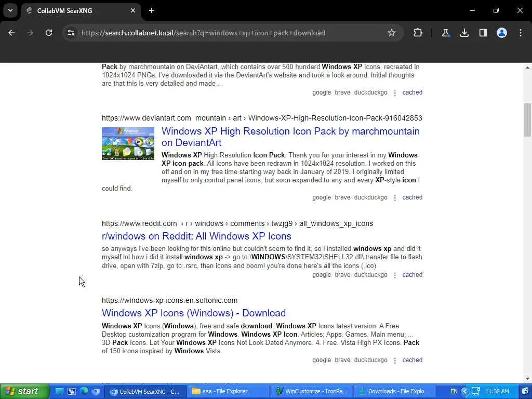Click duckduckgo link of topmost partial result
Viewport: 532px width, 399px height.
point(370,92)
